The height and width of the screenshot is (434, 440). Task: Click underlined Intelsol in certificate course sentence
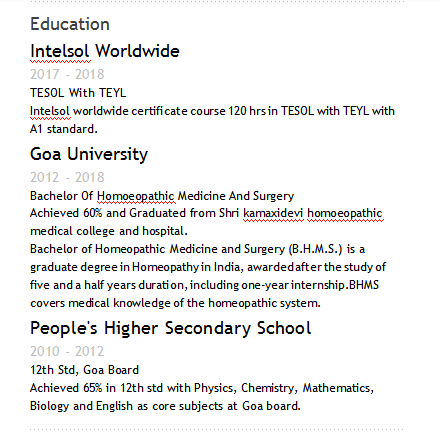tap(50, 111)
